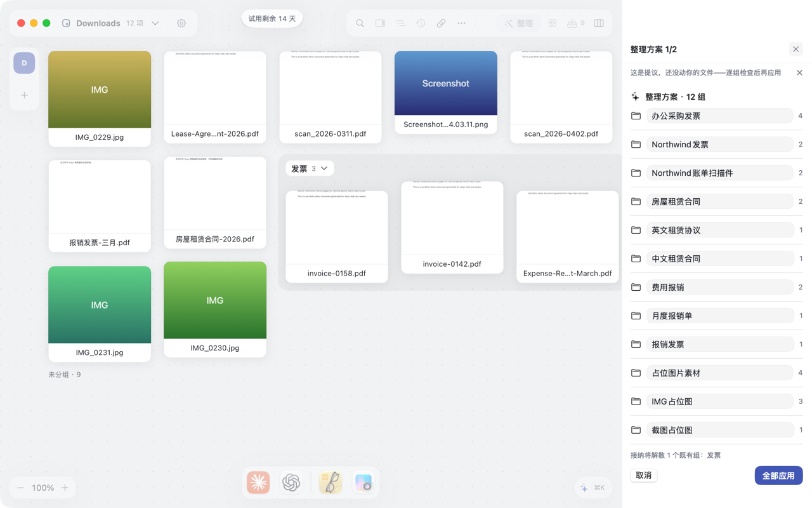This screenshot has height=508, width=812.
Task: Click the trial remaining 试用剩余 14 天 badge
Action: [x=272, y=18]
